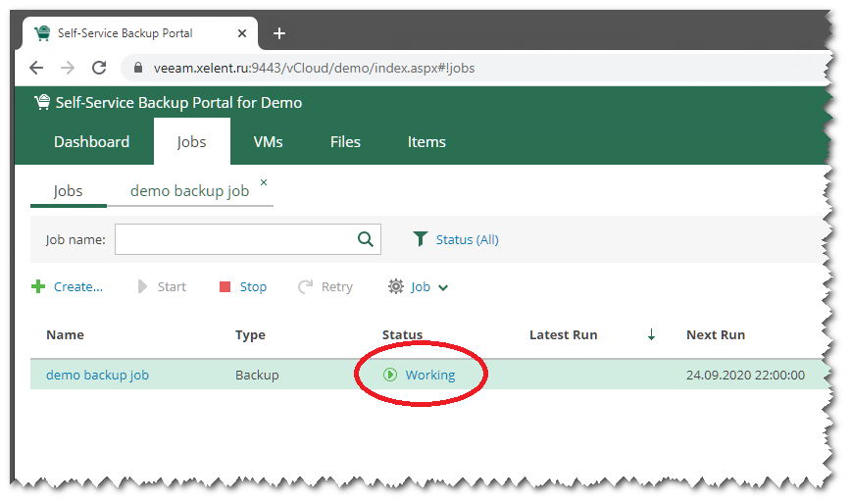The image size is (850, 504).
Task: Click the sort direction arrow icon
Action: [x=651, y=335]
